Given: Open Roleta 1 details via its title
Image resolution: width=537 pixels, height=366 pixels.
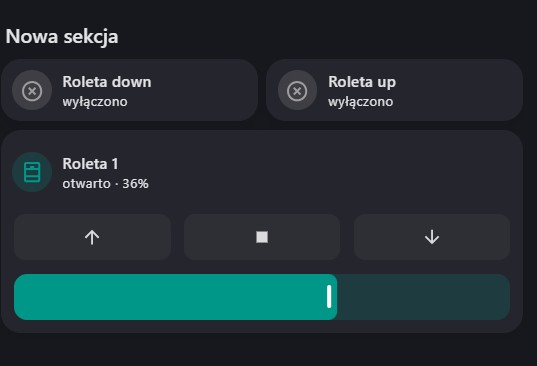Looking at the screenshot, I should [90, 164].
